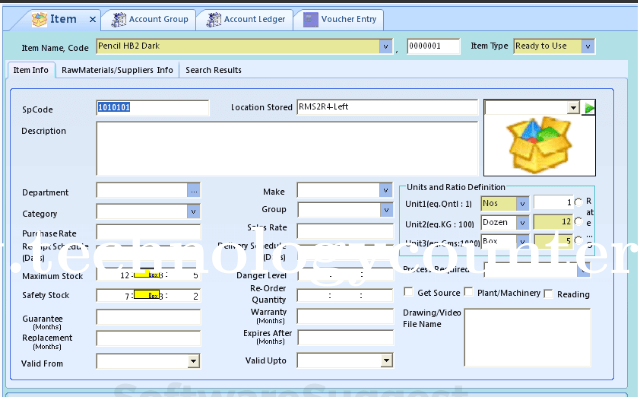This screenshot has width=638, height=397.
Task: Select the Unit1 rate radio button
Action: pos(579,202)
